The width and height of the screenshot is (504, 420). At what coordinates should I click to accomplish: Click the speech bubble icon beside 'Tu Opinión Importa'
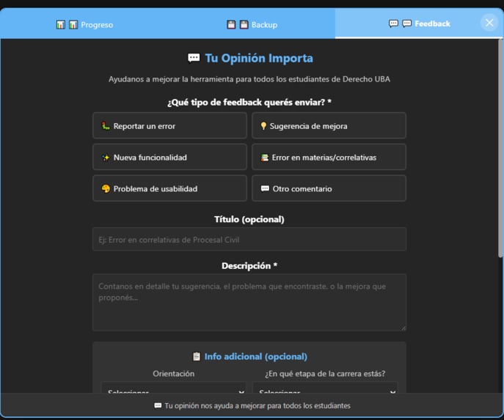click(194, 58)
